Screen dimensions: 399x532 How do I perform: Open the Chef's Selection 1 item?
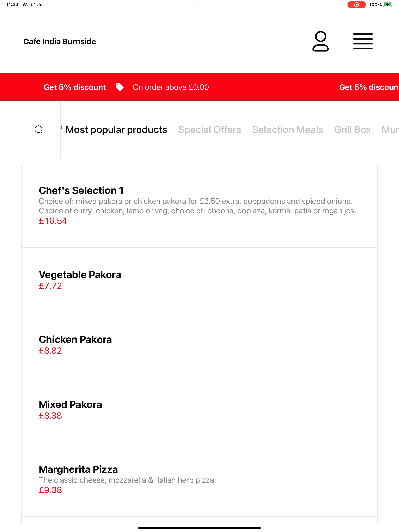(199, 205)
